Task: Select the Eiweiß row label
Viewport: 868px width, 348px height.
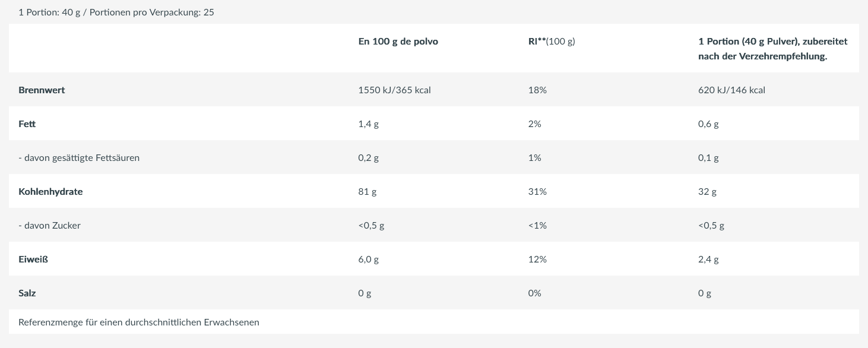Action: pos(33,260)
